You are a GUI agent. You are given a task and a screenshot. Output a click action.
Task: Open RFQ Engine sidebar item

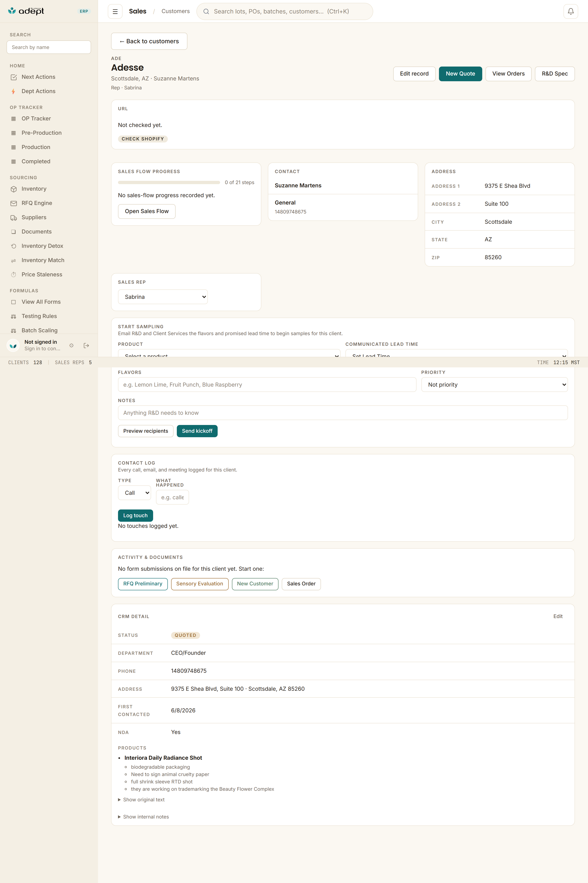49,203
